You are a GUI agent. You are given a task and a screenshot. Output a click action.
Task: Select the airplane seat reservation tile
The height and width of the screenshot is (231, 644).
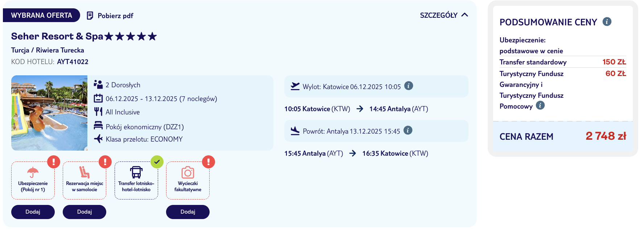[x=84, y=180]
